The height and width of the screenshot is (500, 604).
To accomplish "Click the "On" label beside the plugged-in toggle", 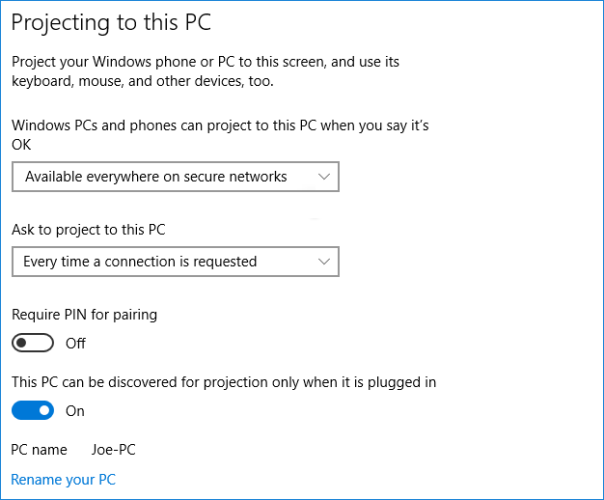I will (x=75, y=410).
